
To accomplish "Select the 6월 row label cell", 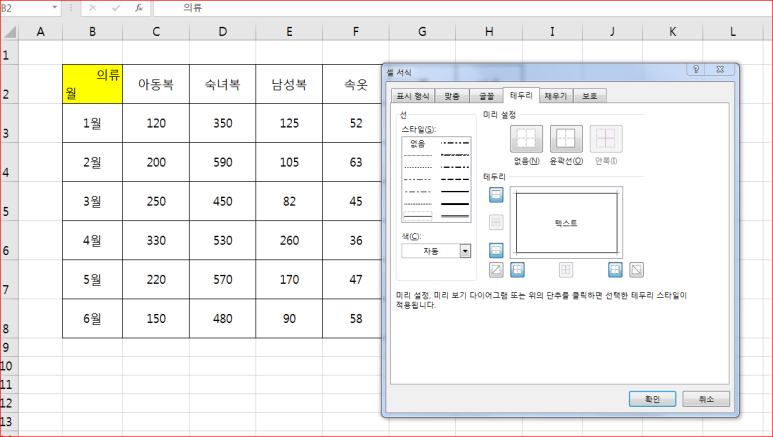I will coord(92,319).
